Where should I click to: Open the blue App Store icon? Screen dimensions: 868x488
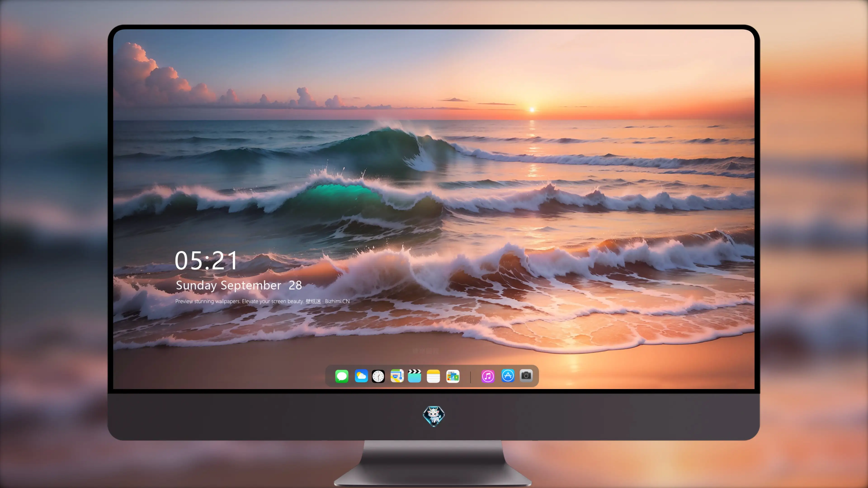pyautogui.click(x=508, y=375)
